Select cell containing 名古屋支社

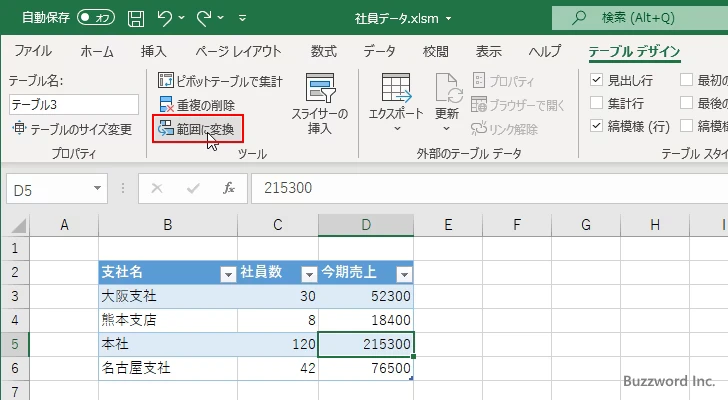168,368
